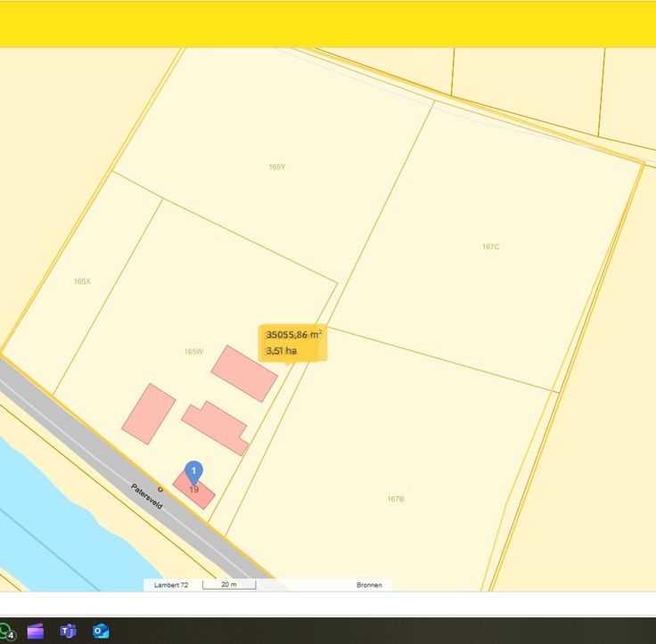Open the Bronnen link
656x644 pixels.
(369, 585)
